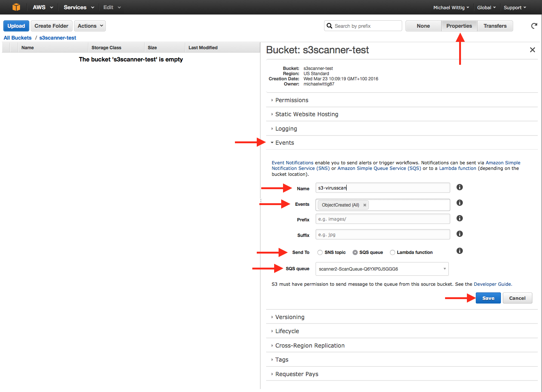This screenshot has height=392, width=542.
Task: Open the Global region menu
Action: click(486, 7)
